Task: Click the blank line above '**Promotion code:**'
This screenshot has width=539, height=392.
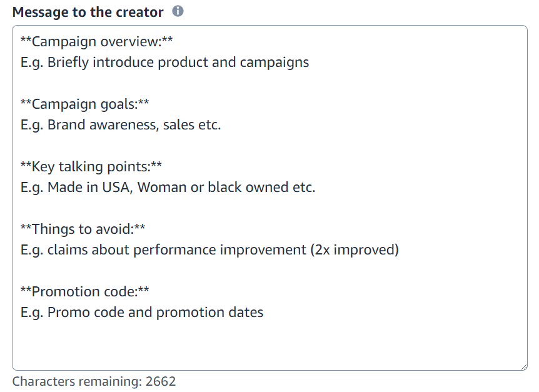Action: pyautogui.click(x=270, y=271)
